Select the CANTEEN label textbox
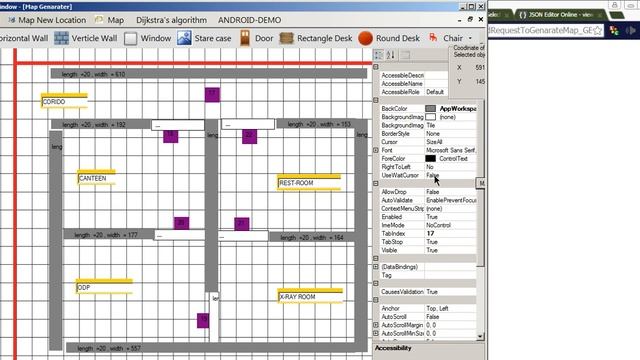 [97, 178]
